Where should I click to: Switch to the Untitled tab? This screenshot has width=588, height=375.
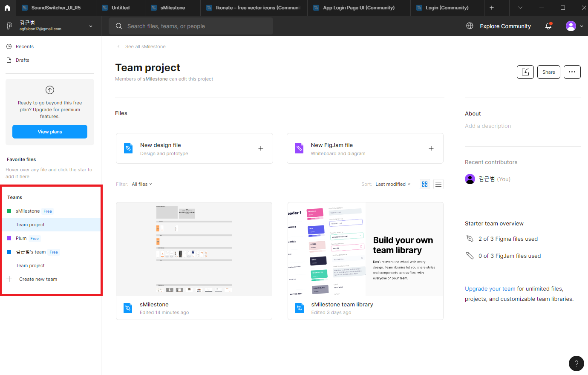point(120,8)
